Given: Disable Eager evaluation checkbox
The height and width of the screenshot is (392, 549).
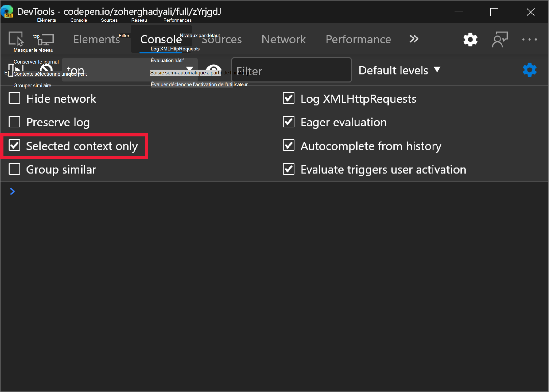Looking at the screenshot, I should pos(288,122).
